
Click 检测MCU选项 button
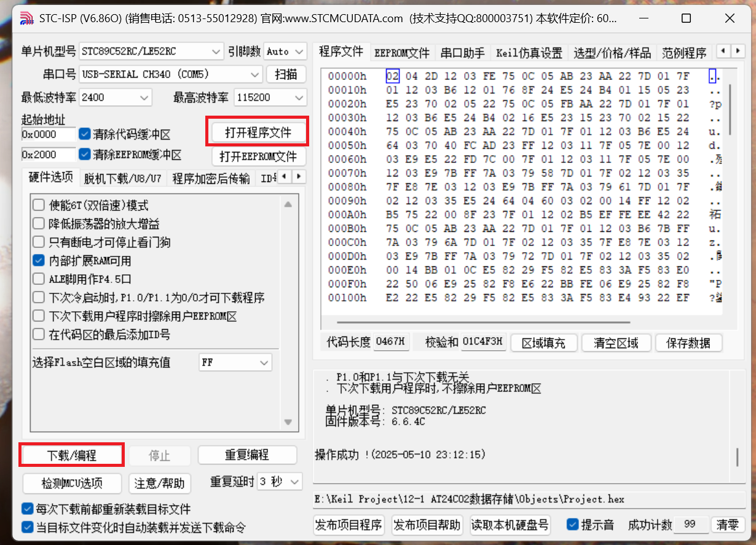click(72, 483)
